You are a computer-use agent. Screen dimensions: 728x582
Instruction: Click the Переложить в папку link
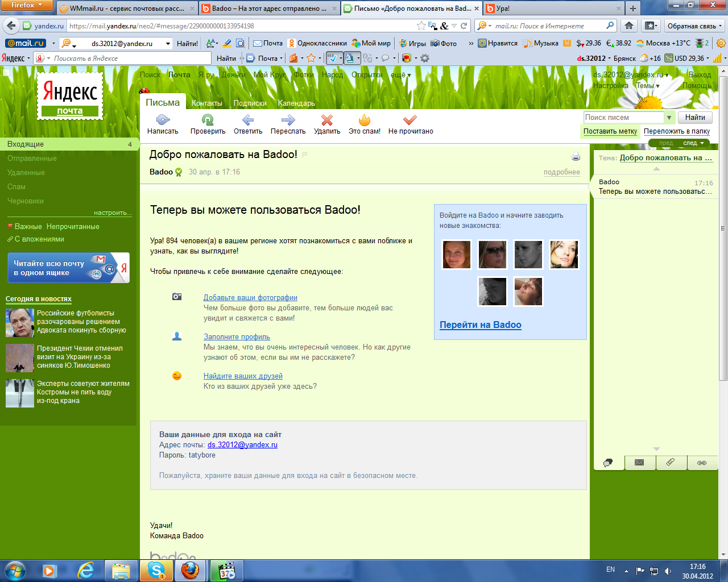pos(677,131)
